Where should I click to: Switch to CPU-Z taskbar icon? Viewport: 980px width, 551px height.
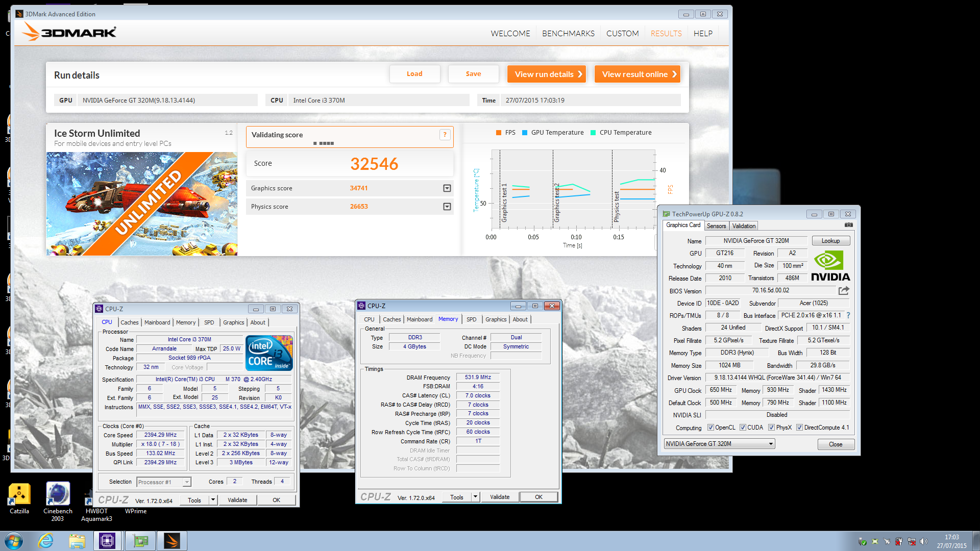point(107,541)
